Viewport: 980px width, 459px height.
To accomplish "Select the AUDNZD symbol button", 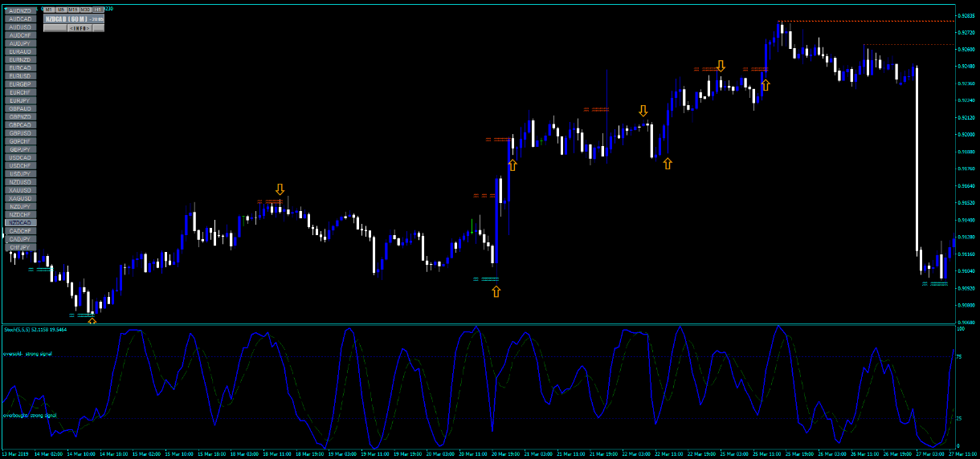I will (x=20, y=10).
